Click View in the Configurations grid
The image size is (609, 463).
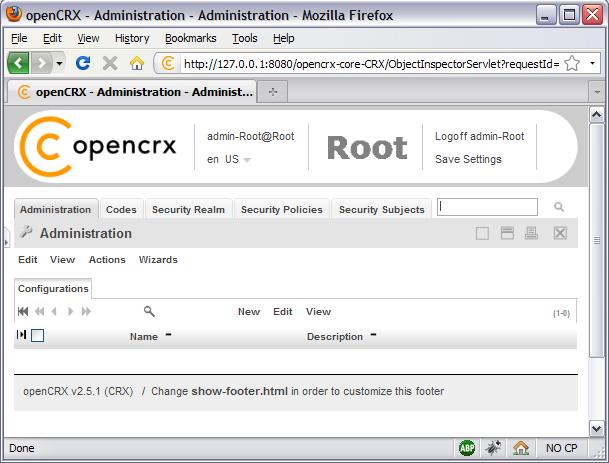coord(318,312)
